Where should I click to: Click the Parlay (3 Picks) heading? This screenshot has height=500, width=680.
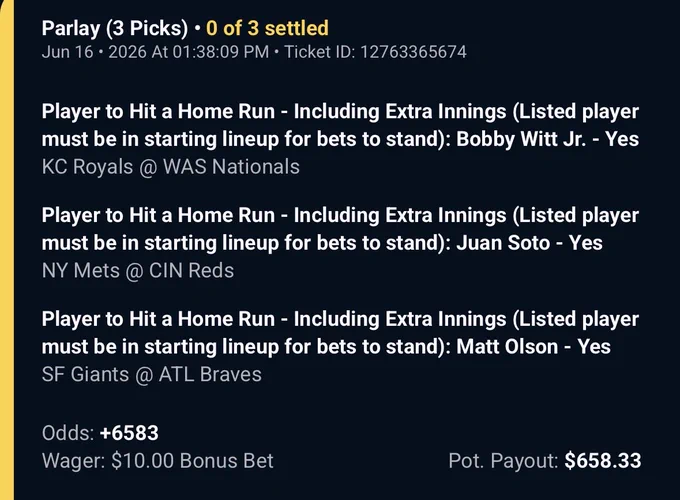[x=115, y=29]
